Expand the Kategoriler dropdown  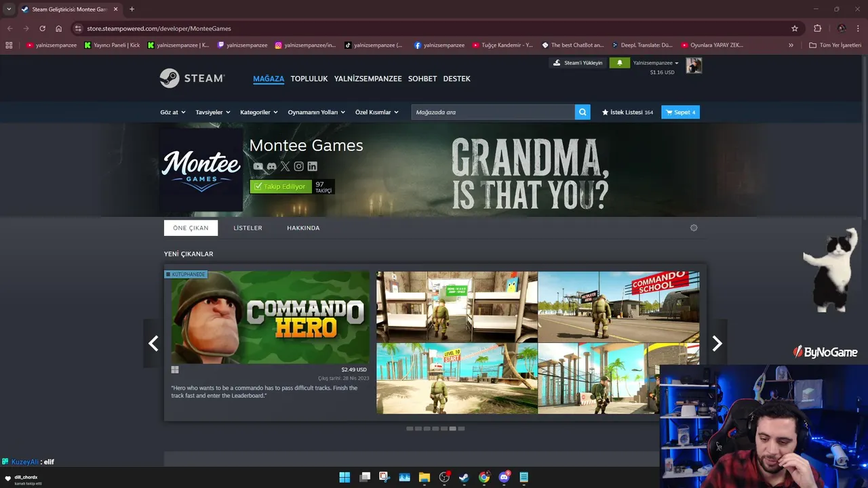[x=259, y=112]
